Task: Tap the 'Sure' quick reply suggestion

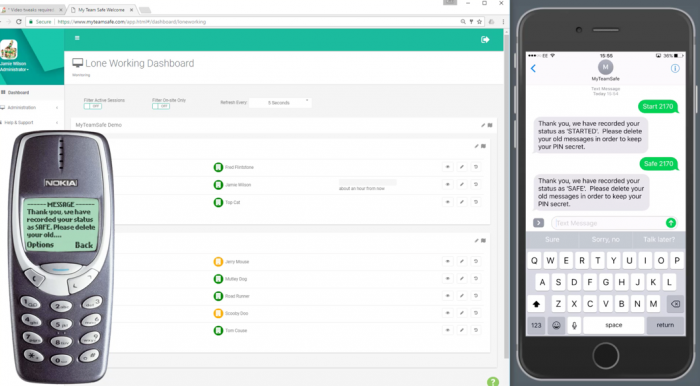Action: tap(552, 240)
